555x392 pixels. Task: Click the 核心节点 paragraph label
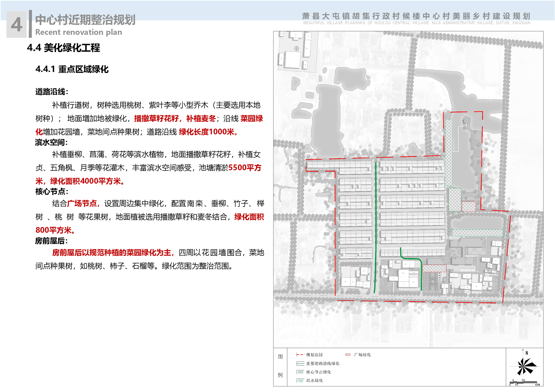[51, 191]
